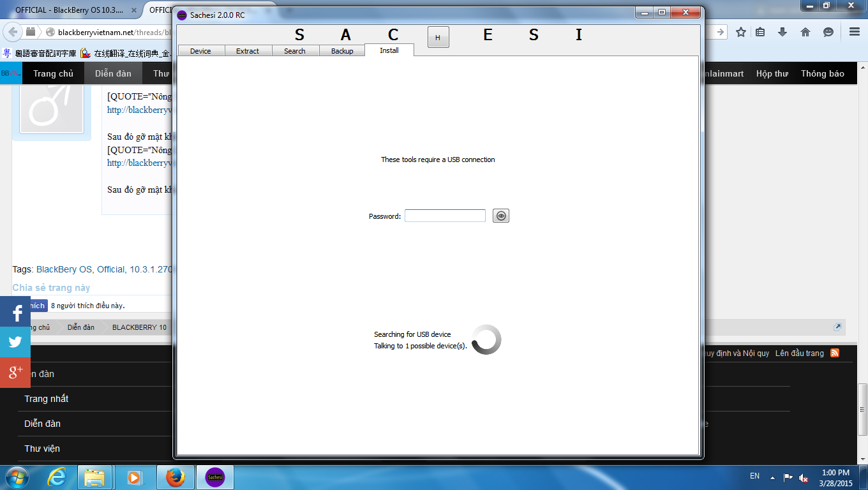This screenshot has width=868, height=490.
Task: Focus the Password input field
Action: 445,216
